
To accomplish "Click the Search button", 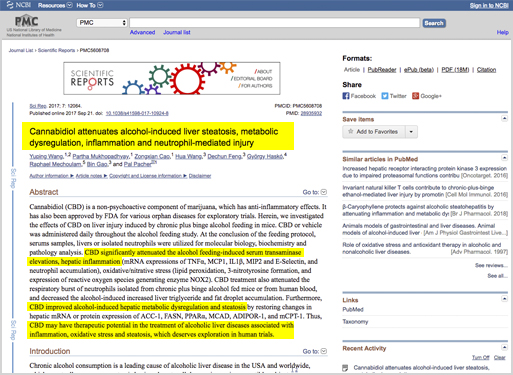I will 434,23.
